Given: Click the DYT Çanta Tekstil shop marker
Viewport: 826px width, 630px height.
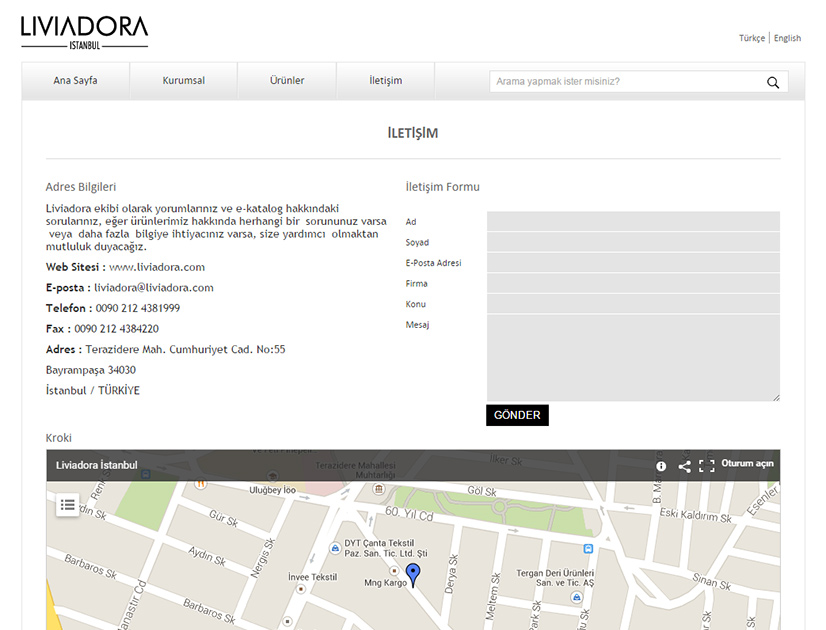Looking at the screenshot, I should pos(334,547).
